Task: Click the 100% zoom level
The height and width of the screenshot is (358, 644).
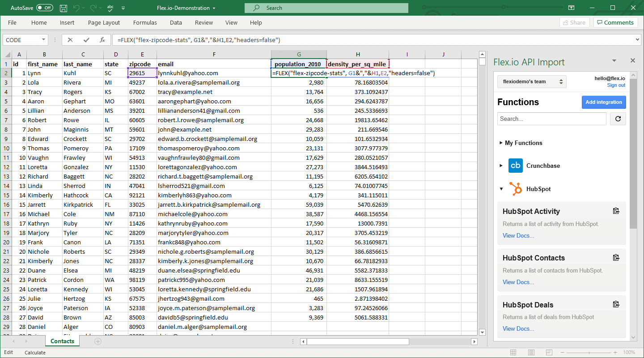Action: (x=629, y=352)
